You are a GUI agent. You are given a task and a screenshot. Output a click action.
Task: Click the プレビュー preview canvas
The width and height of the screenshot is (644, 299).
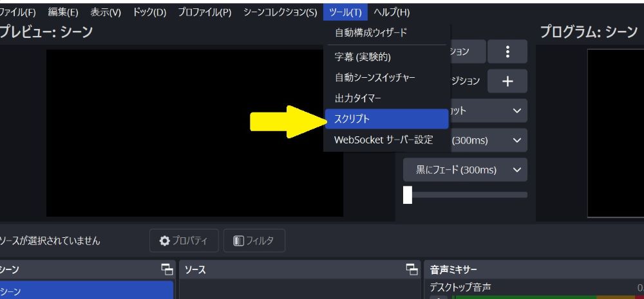pyautogui.click(x=194, y=133)
